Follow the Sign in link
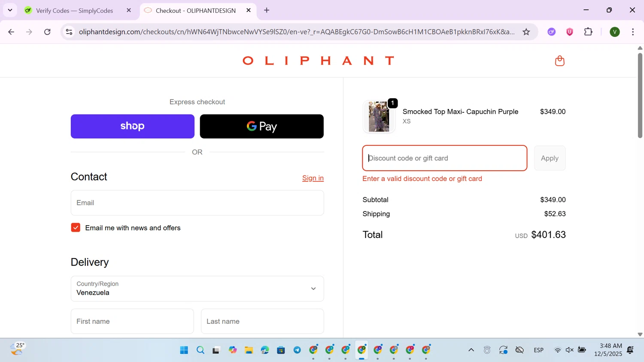 (313, 178)
